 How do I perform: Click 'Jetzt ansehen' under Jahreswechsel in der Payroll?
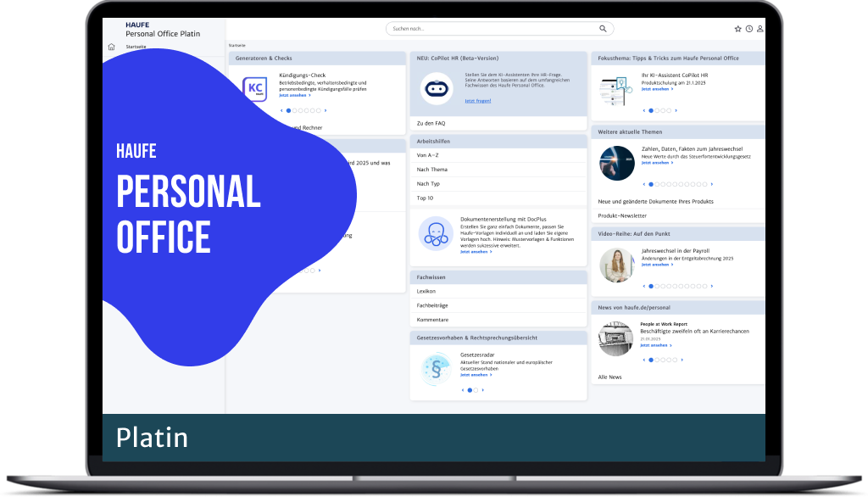point(657,265)
